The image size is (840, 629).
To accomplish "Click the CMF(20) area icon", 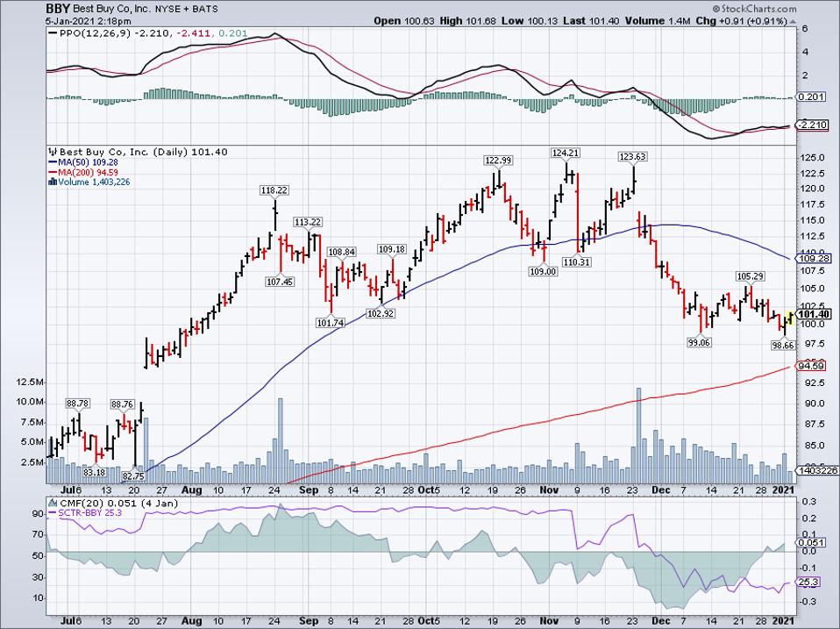I will [x=53, y=503].
